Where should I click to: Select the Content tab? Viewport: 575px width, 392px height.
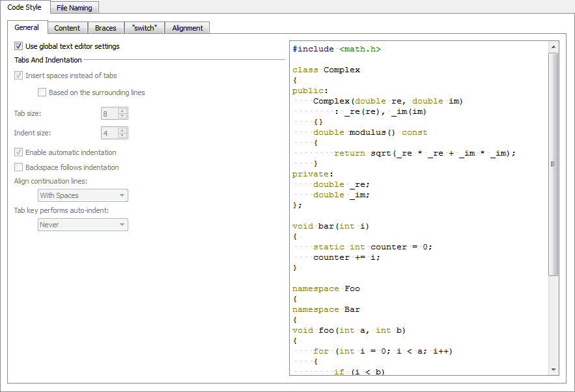(x=67, y=28)
